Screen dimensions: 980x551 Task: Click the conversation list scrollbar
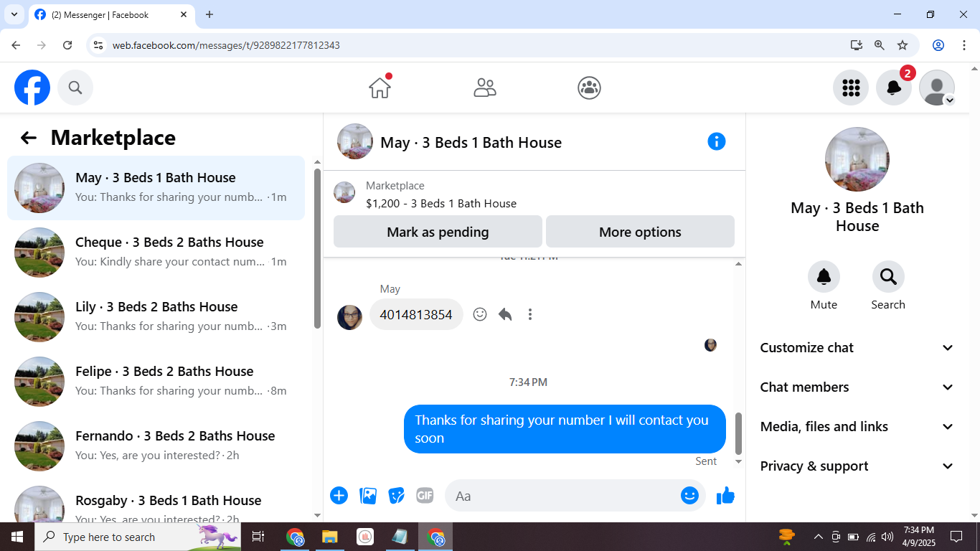click(x=317, y=248)
